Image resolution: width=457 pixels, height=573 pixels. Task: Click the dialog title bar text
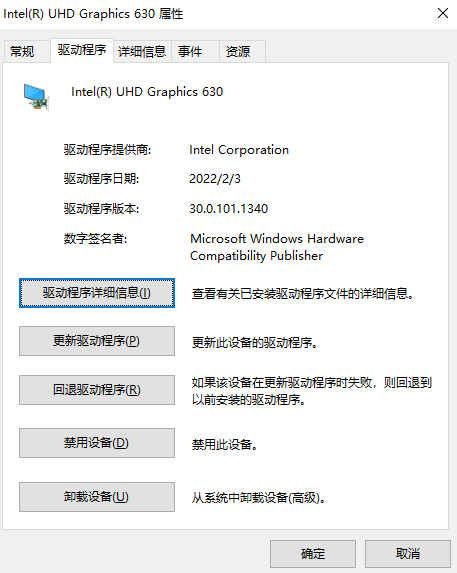coord(93,14)
